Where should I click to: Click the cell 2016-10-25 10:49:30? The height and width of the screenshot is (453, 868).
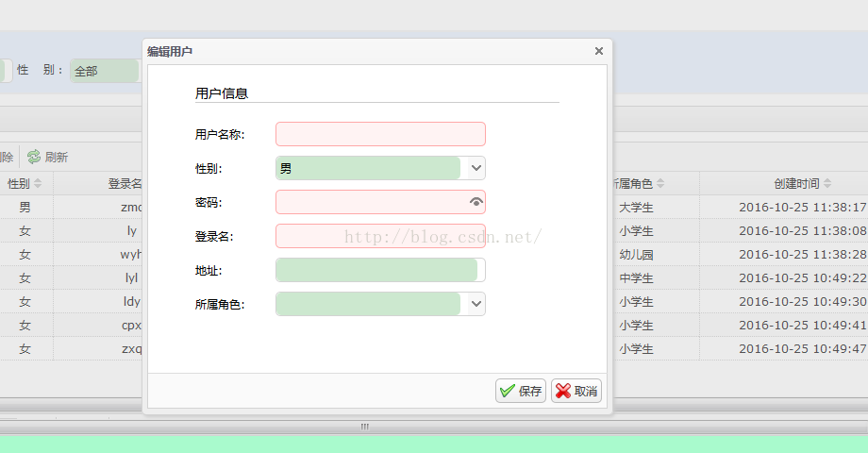(x=802, y=301)
